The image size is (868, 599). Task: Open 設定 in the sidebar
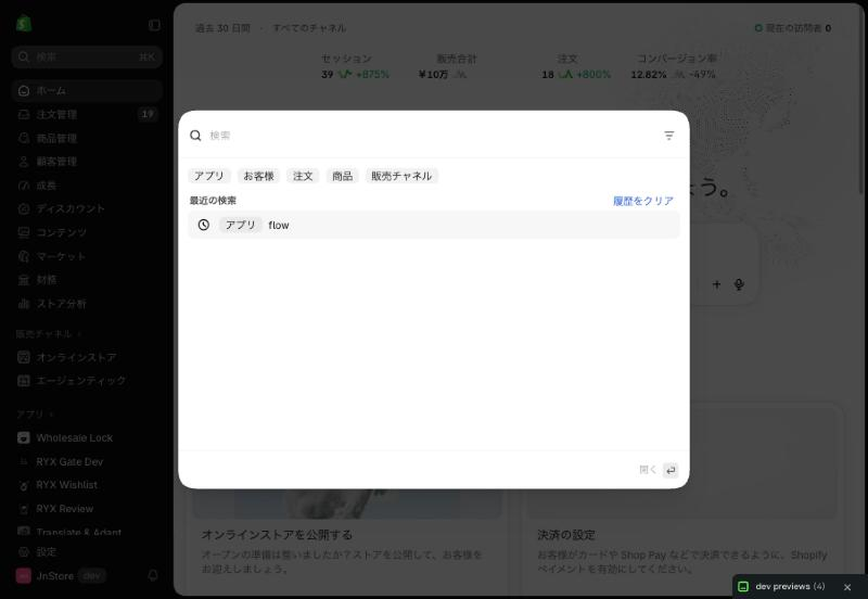coord(87,552)
